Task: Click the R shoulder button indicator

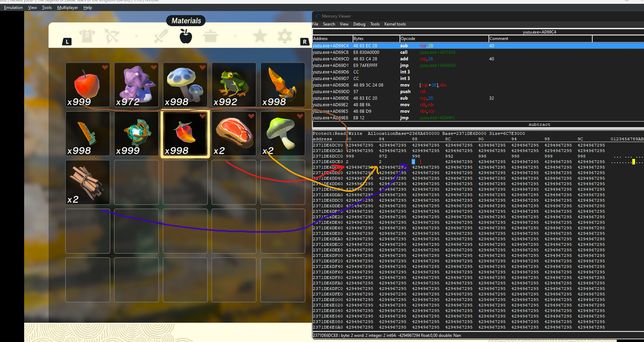Action: tap(304, 42)
